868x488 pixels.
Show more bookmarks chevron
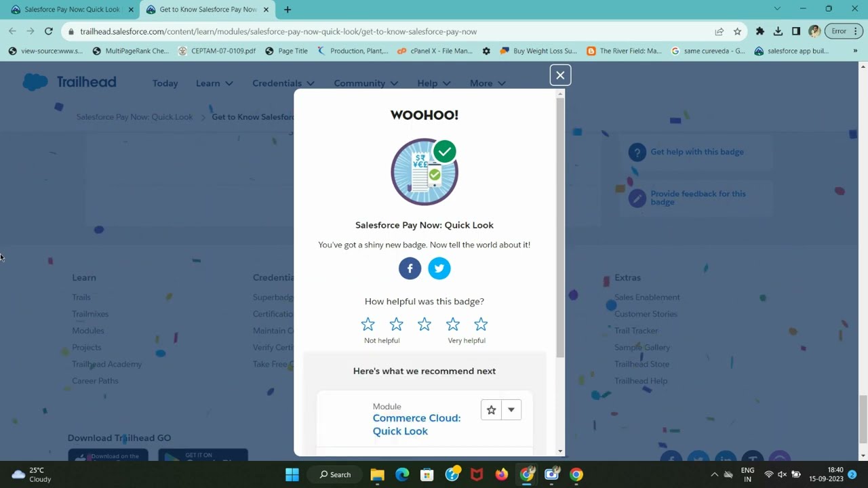[855, 51]
